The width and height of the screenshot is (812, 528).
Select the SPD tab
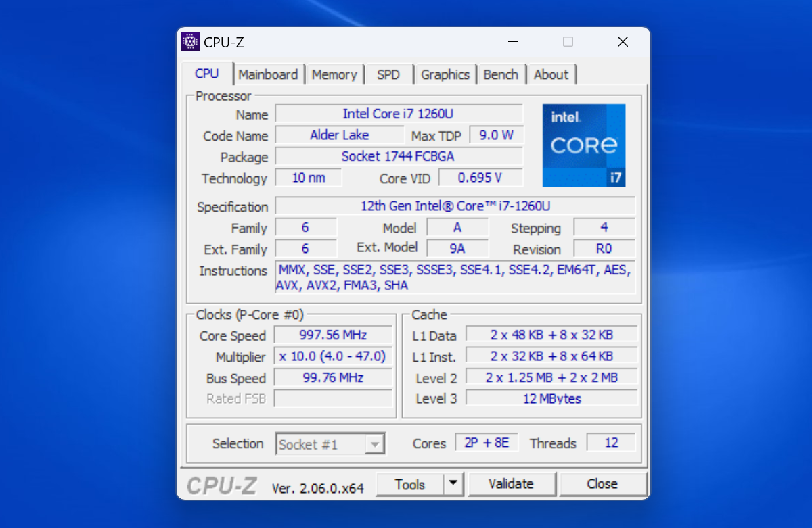tap(388, 74)
